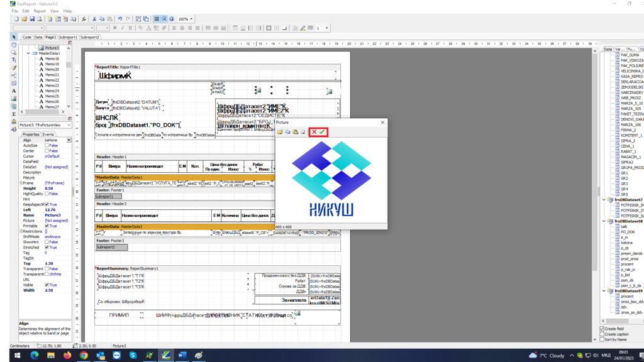Screen dimensions: 644x362
Task: Insert Picture object tool
Action: [14, 99]
